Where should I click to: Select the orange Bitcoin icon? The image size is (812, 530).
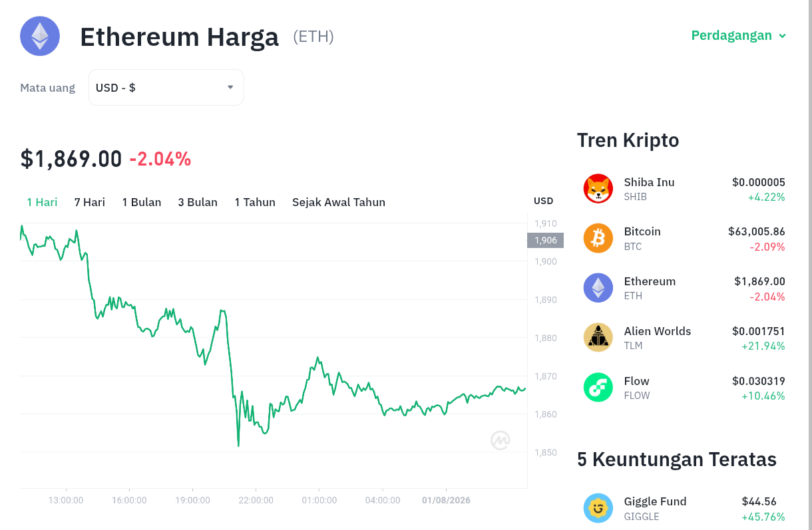[598, 238]
